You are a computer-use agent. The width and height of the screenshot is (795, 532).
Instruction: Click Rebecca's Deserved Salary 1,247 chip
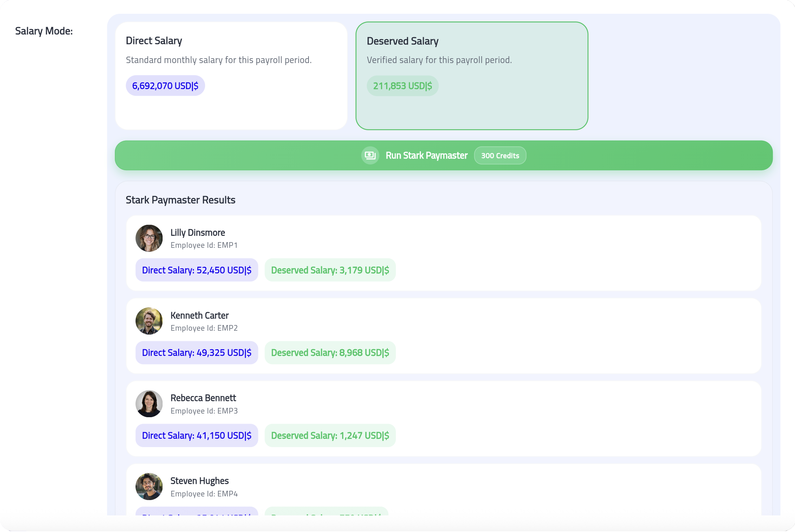[330, 435]
